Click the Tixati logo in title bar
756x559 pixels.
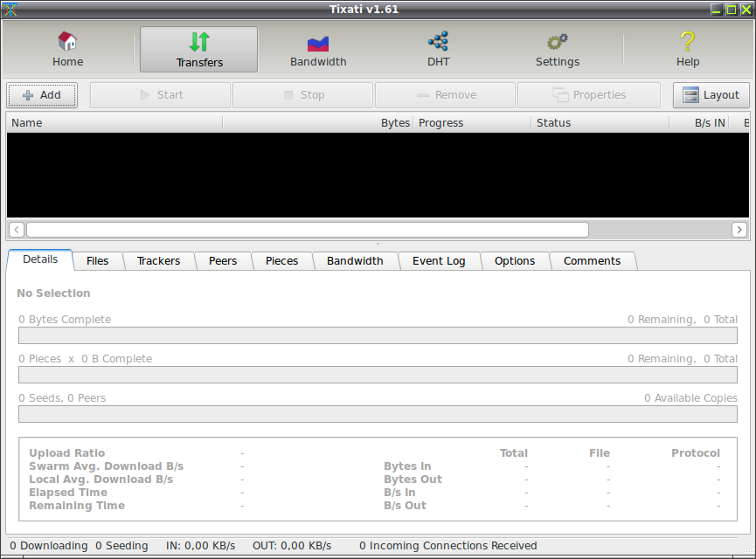click(10, 9)
